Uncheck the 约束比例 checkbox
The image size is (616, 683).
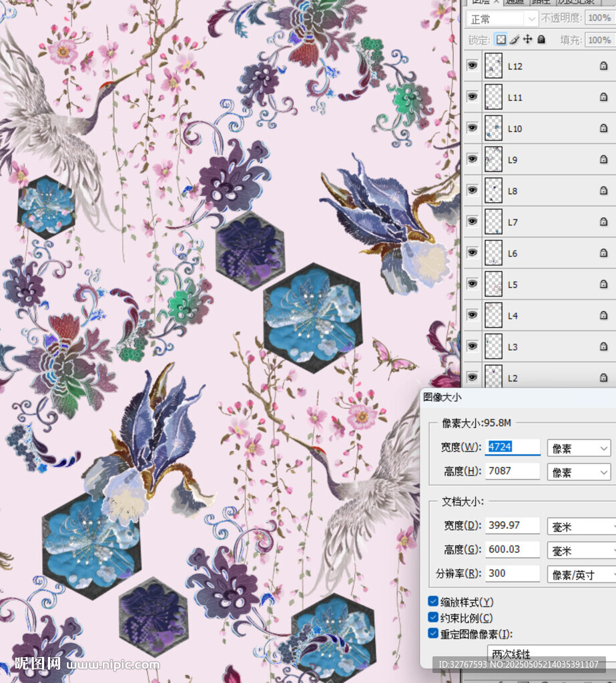433,618
